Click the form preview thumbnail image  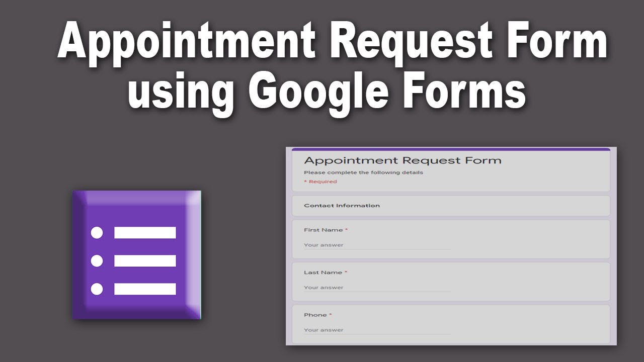click(x=451, y=246)
